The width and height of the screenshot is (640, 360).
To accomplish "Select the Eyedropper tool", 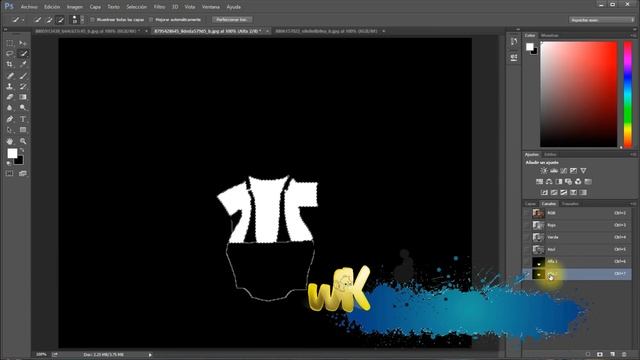I will (x=23, y=64).
